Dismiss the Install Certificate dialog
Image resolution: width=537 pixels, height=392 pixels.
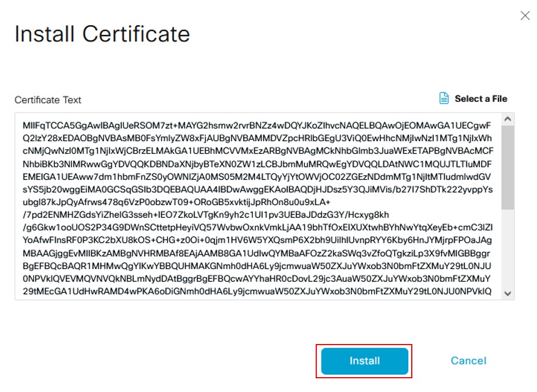pyautogui.click(x=526, y=15)
